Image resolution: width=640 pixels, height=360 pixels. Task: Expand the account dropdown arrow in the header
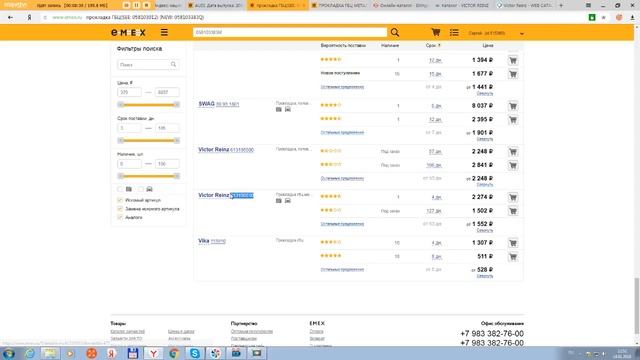pos(522,33)
